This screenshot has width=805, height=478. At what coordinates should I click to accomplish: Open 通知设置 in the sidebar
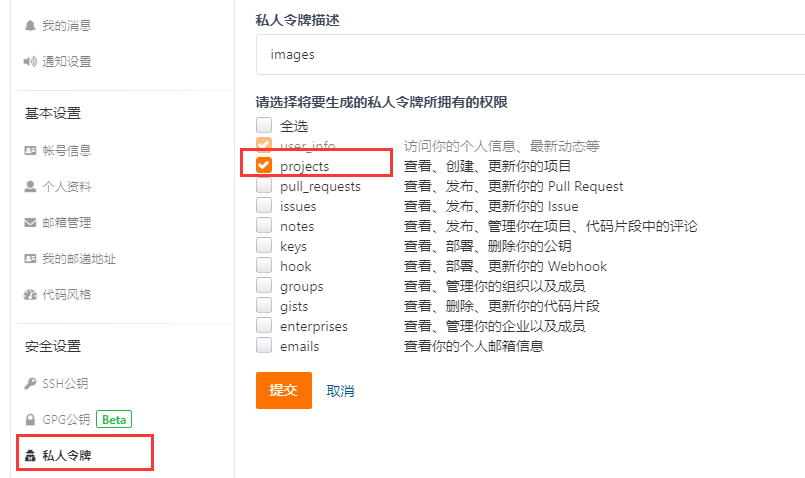click(x=66, y=61)
